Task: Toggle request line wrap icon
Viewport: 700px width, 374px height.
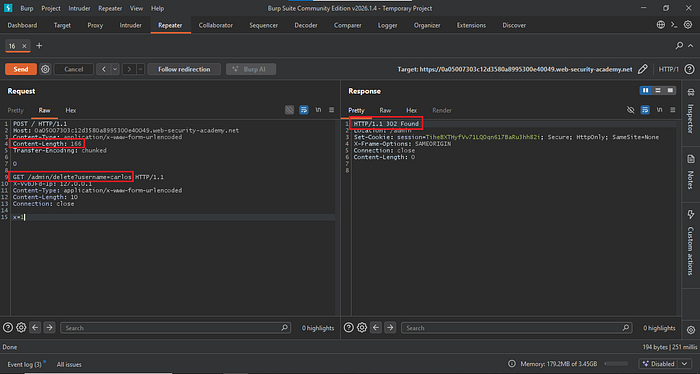Action: point(304,110)
